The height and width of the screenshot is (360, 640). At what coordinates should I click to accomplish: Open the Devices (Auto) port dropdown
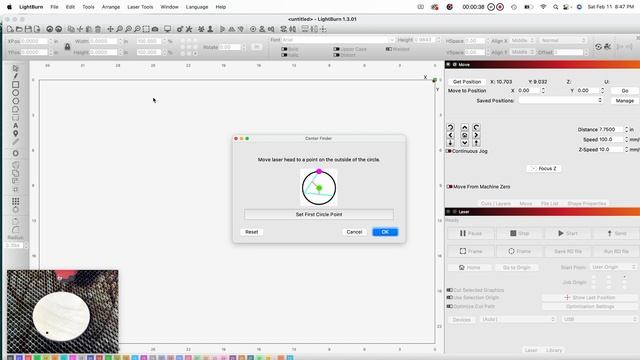tap(518, 319)
